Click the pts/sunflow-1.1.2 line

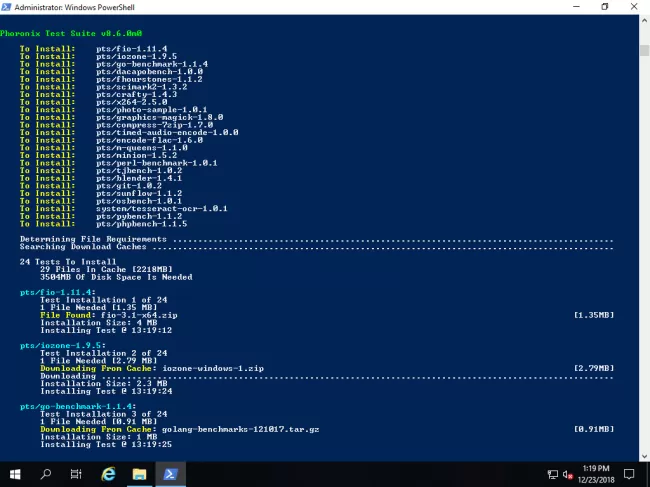(x=101, y=194)
